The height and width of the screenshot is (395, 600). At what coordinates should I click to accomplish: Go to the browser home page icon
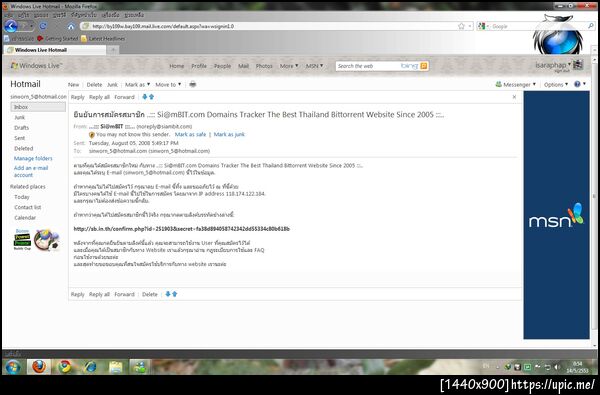point(71,26)
